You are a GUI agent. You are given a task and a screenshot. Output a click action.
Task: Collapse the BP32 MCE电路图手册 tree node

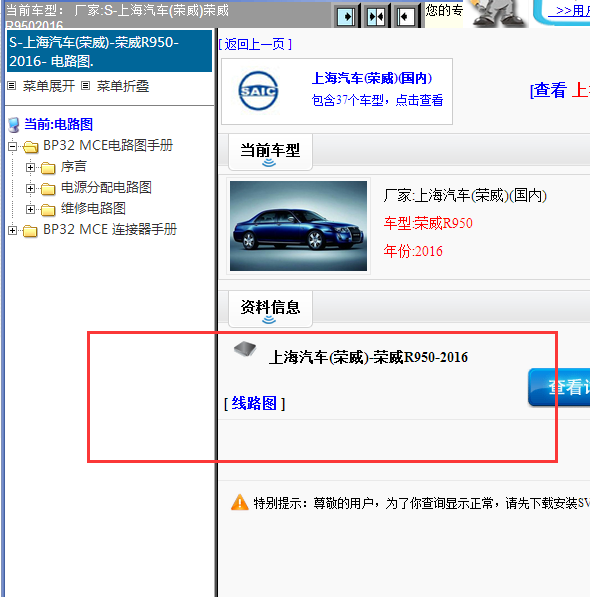click(x=13, y=146)
